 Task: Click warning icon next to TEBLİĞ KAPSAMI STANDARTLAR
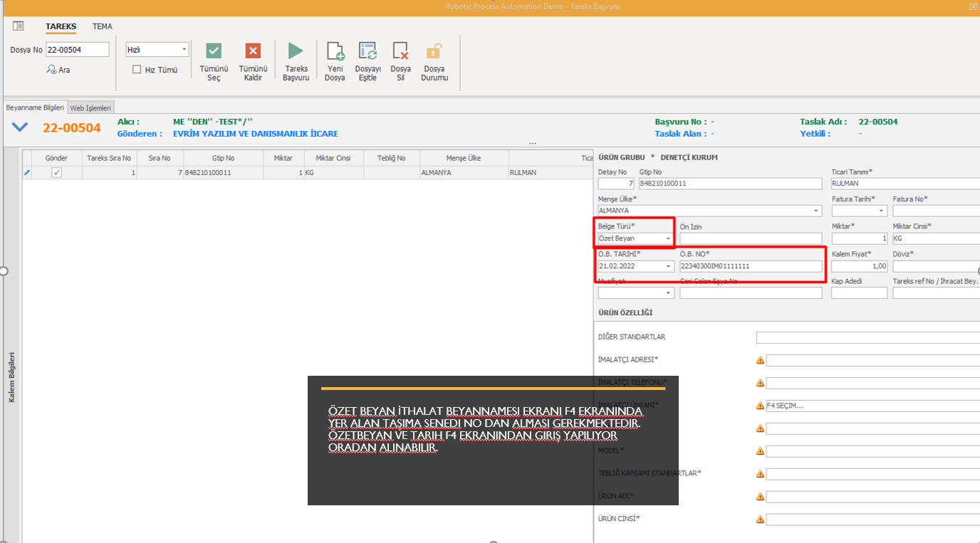760,474
